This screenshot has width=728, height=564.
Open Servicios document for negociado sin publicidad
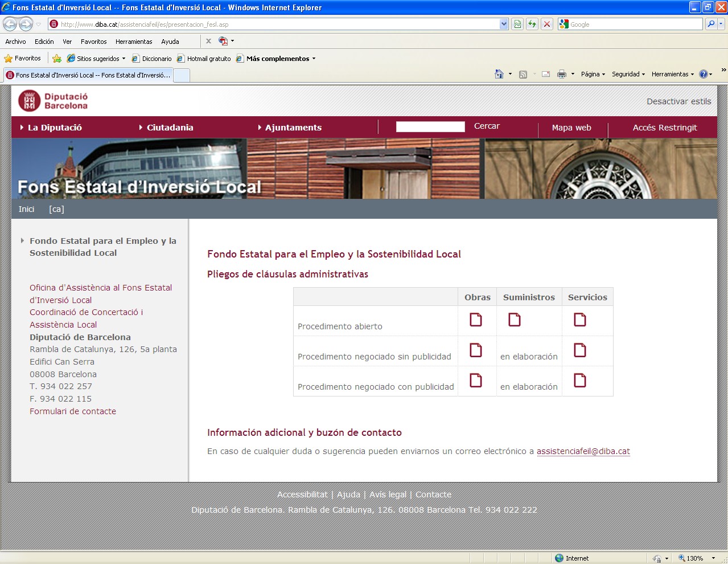tap(580, 350)
